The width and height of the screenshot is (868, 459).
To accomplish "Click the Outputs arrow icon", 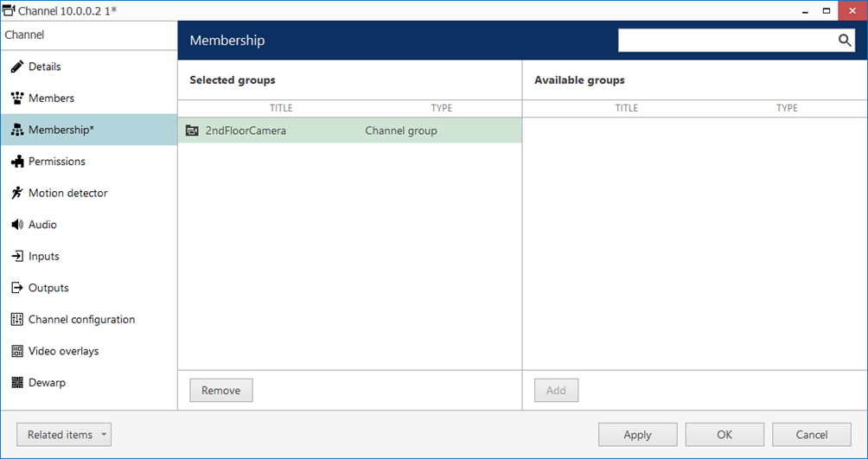I will click(x=16, y=288).
